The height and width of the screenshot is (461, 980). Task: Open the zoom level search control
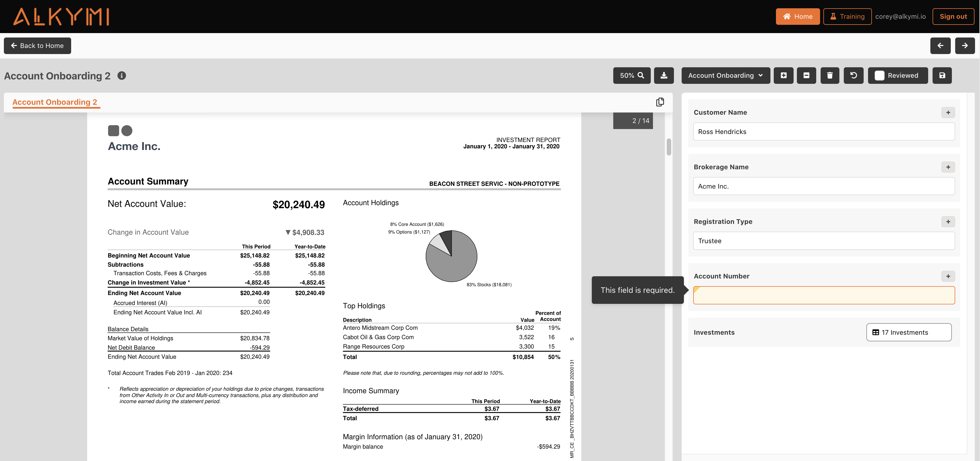631,75
